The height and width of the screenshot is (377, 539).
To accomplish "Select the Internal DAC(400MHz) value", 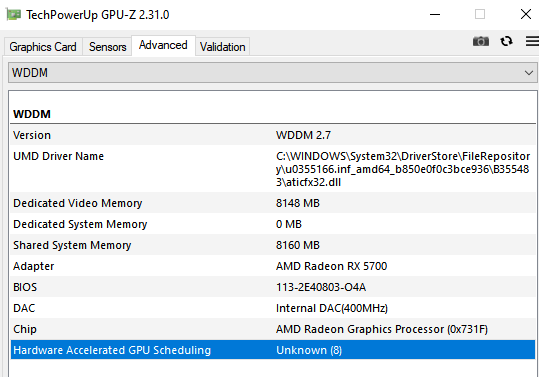I will 332,308.
